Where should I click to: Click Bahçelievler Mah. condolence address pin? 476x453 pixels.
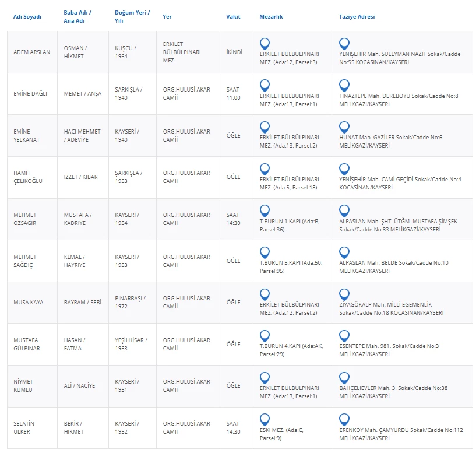tap(344, 378)
